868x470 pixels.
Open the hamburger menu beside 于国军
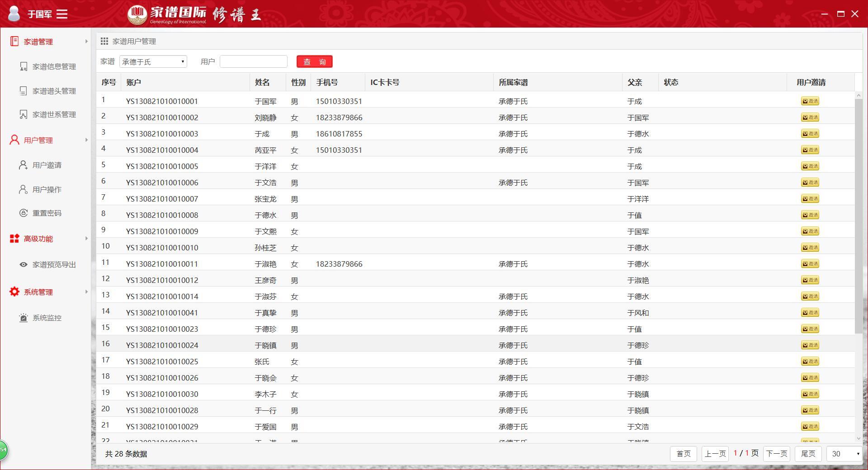pyautogui.click(x=62, y=14)
